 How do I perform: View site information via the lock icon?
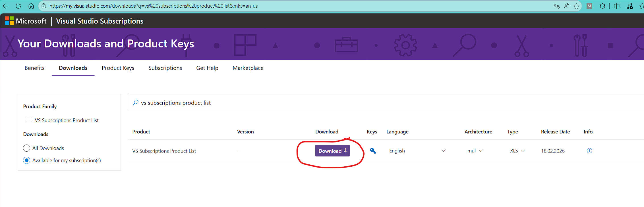(x=44, y=6)
